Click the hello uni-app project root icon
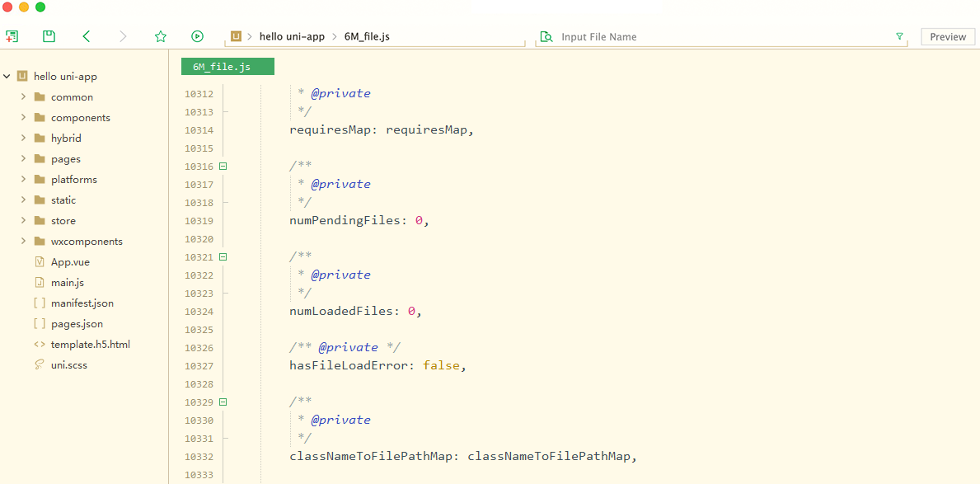 pyautogui.click(x=22, y=77)
